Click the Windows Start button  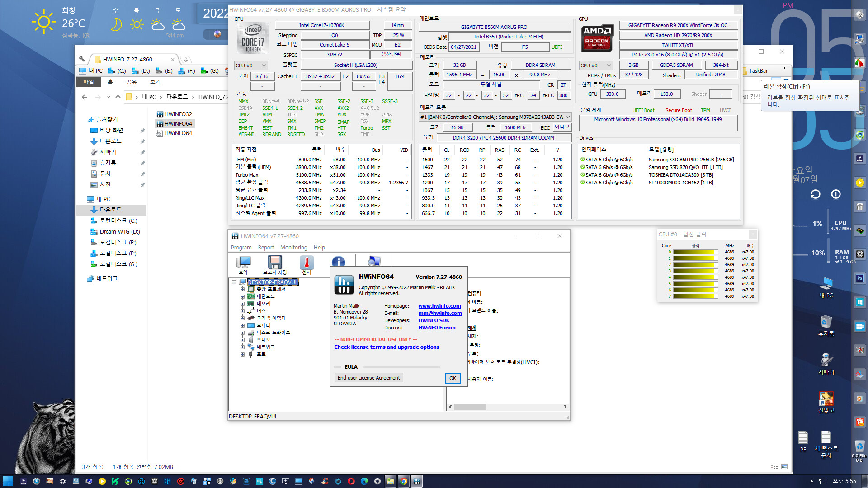8,481
